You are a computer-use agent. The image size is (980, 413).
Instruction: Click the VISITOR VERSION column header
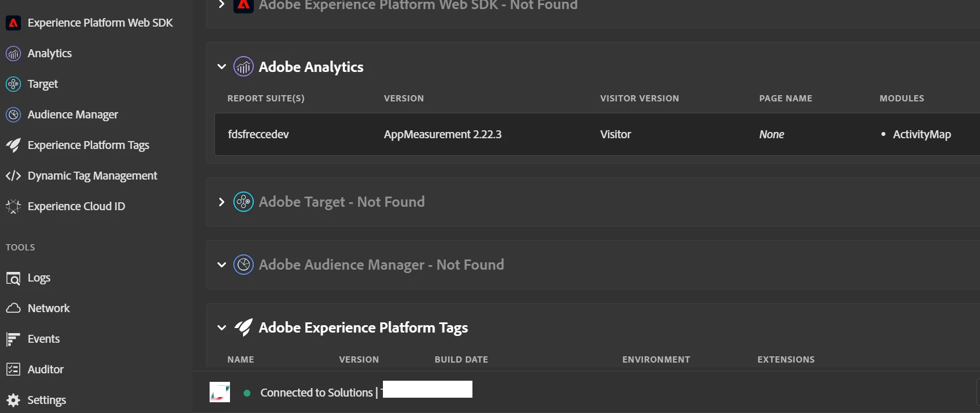[640, 99]
